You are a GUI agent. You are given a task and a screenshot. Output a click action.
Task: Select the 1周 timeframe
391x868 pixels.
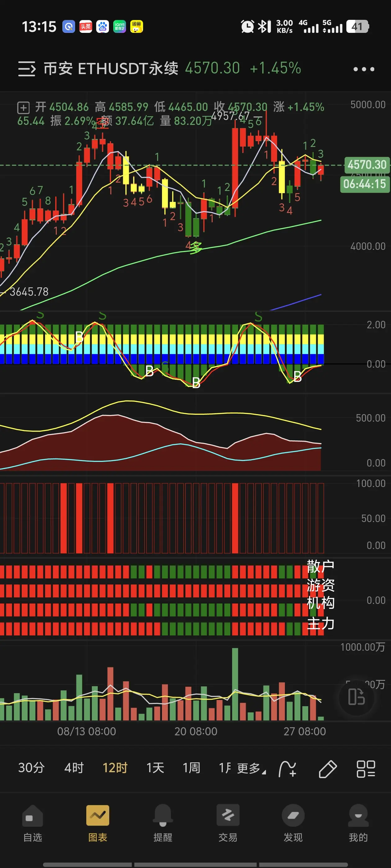(x=191, y=768)
